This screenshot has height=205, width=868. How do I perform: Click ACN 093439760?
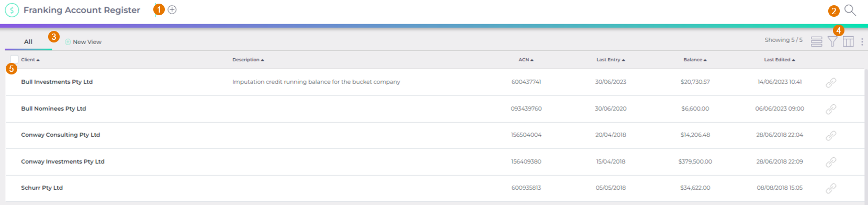(x=526, y=109)
